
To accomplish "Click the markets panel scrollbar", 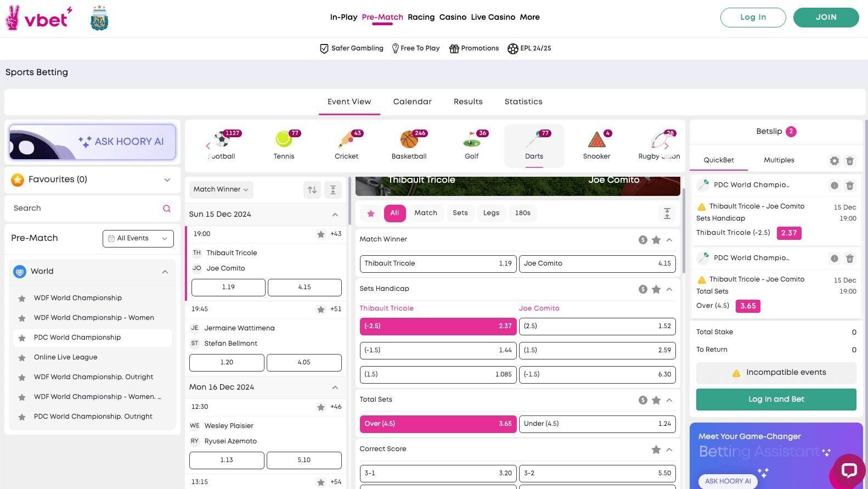I will click(x=683, y=231).
